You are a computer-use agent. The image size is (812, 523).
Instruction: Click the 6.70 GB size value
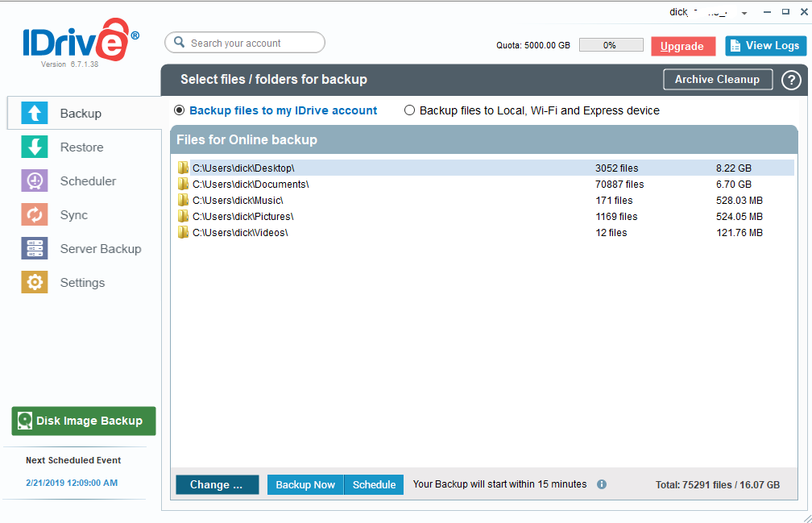point(733,185)
